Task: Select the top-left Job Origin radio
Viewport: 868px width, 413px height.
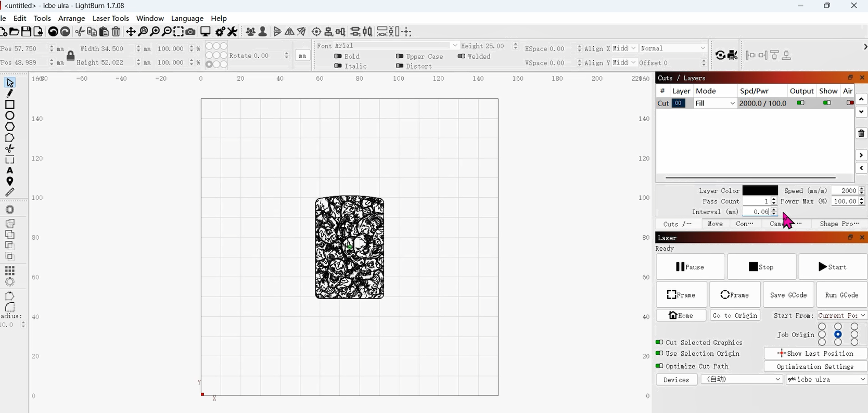Action: [822, 327]
